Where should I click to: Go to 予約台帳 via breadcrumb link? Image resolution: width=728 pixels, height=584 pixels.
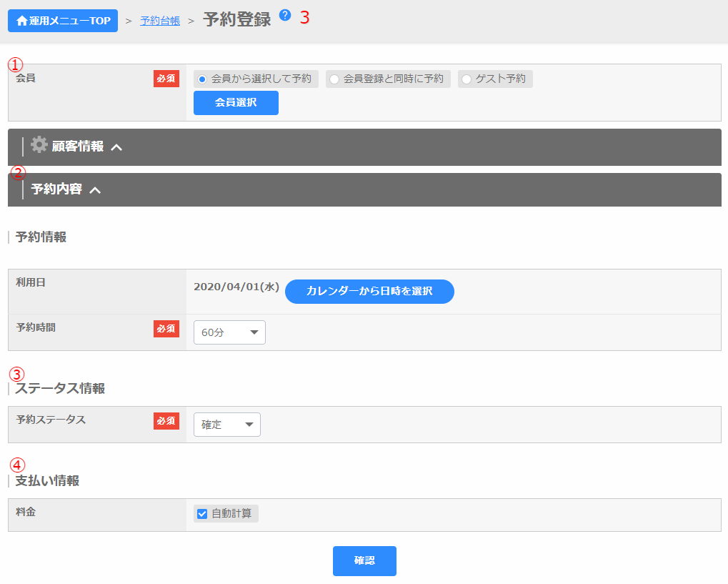pos(160,21)
